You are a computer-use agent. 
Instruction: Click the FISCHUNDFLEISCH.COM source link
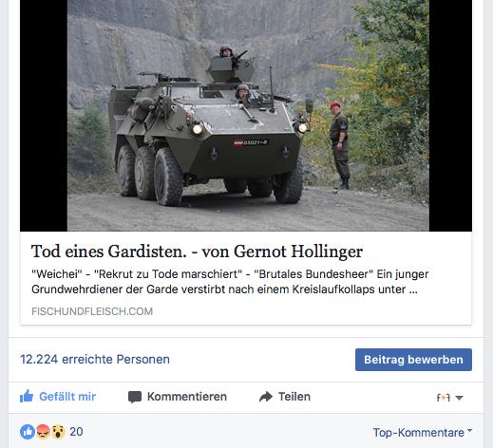click(92, 311)
